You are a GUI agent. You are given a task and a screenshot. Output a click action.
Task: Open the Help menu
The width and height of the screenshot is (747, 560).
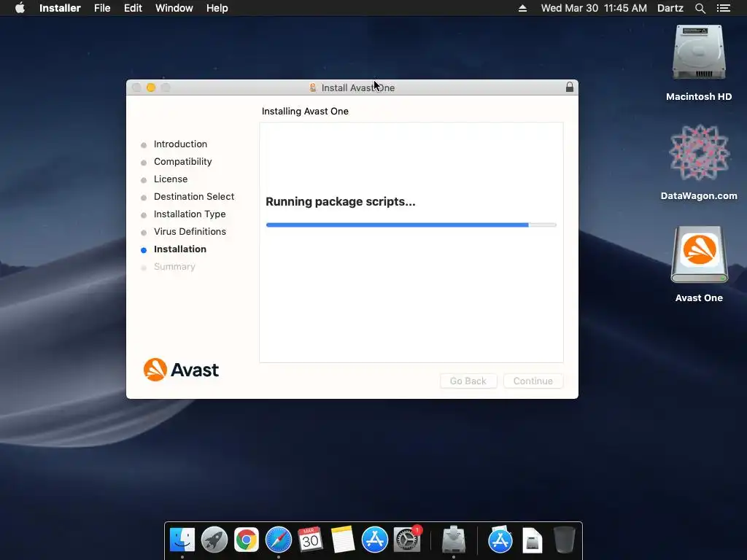point(217,8)
